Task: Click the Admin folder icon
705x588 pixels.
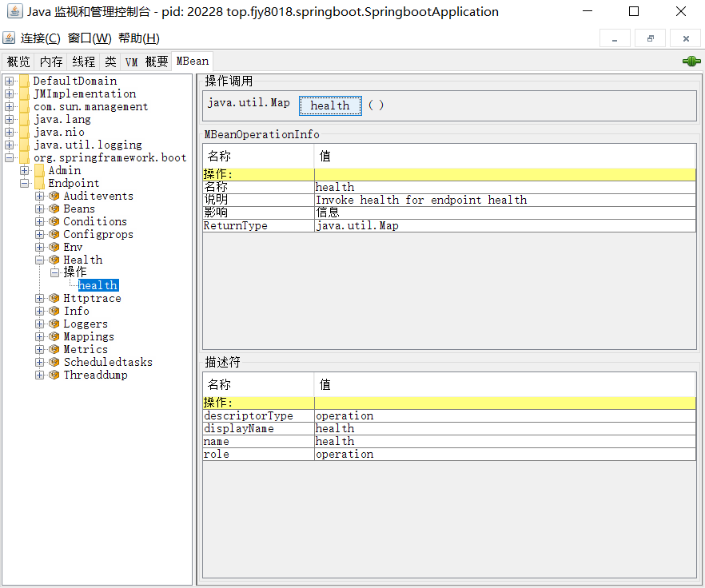Action: click(x=39, y=170)
